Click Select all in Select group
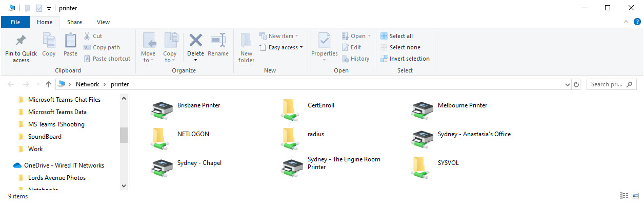Viewport: 644px width, 203px height. (x=396, y=36)
